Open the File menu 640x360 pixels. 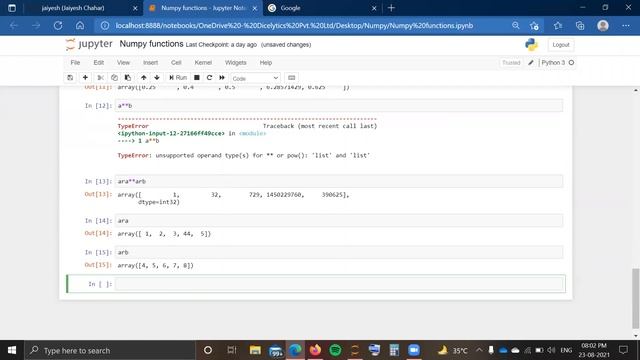75,62
